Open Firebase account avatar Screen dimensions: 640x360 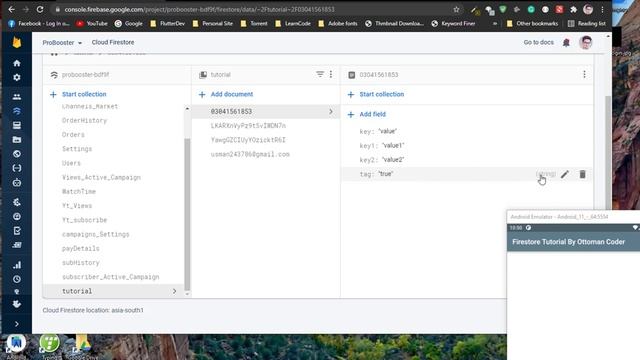coord(586,42)
